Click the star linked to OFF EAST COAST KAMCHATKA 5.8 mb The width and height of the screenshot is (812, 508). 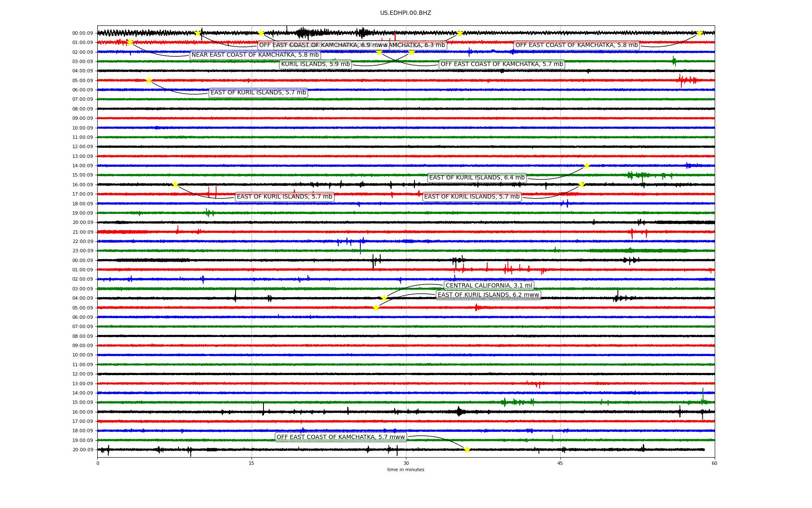[700, 33]
